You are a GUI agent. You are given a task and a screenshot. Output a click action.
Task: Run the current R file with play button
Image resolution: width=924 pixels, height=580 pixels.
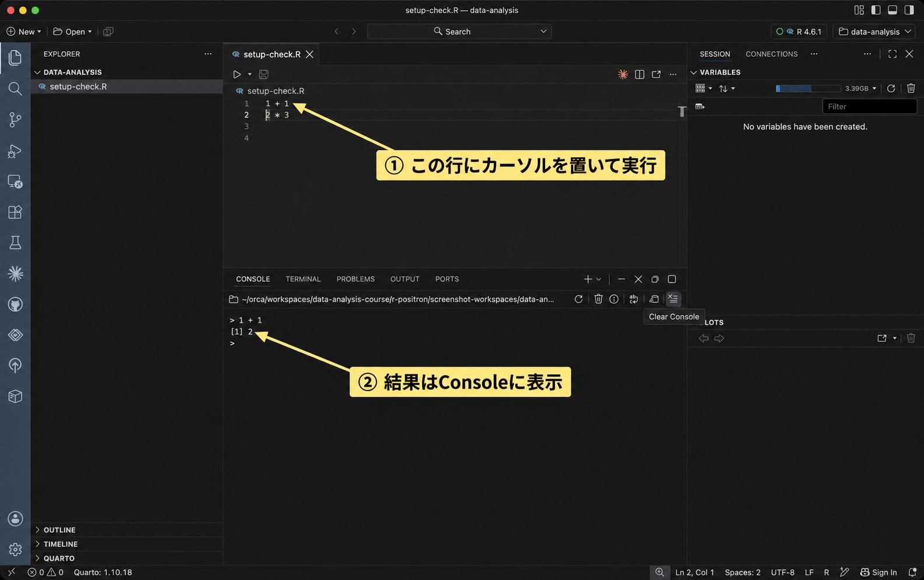(x=237, y=74)
